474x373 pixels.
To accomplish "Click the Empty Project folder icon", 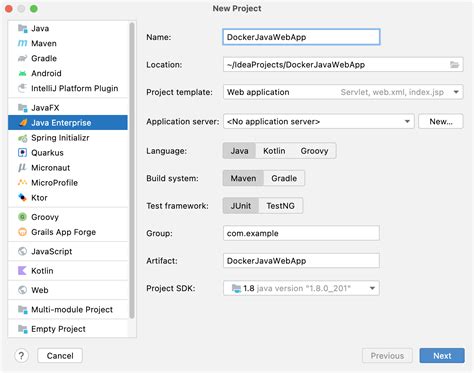I will 23,329.
